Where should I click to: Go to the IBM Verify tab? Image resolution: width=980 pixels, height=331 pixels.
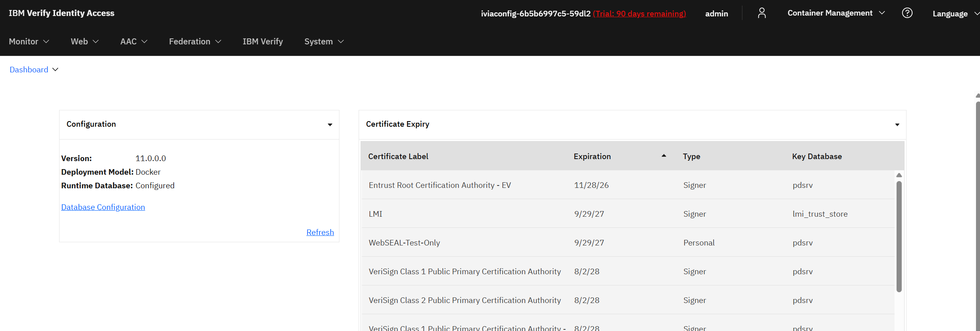pos(263,42)
